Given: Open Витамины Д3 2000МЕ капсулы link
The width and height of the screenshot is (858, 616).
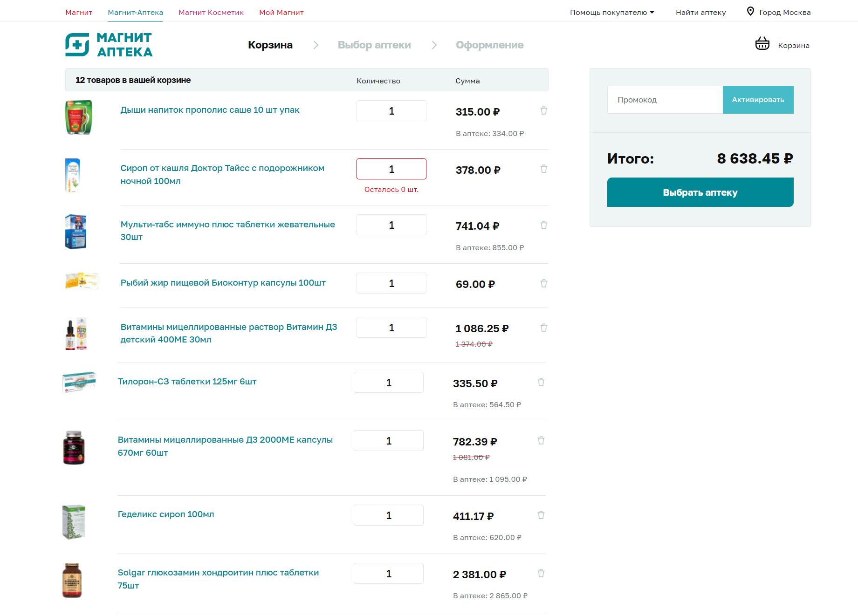Looking at the screenshot, I should [225, 446].
